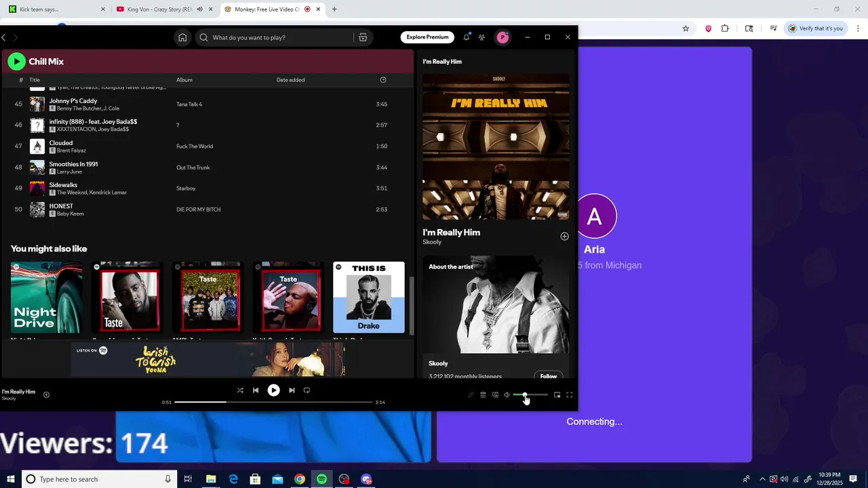The height and width of the screenshot is (488, 868).
Task: Sort by the Album column header
Action: click(184, 80)
